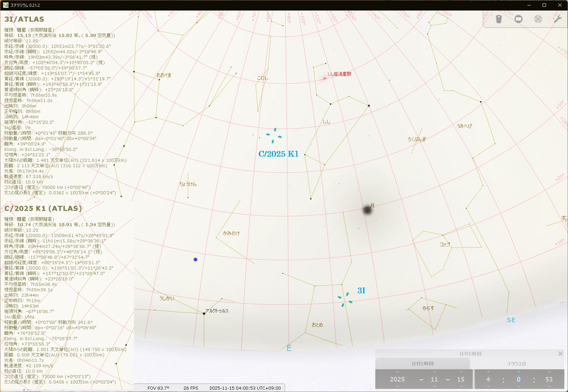The width and height of the screenshot is (568, 392).
Task: Decrease the month with down arrow
Action: pyautogui.click(x=434, y=387)
